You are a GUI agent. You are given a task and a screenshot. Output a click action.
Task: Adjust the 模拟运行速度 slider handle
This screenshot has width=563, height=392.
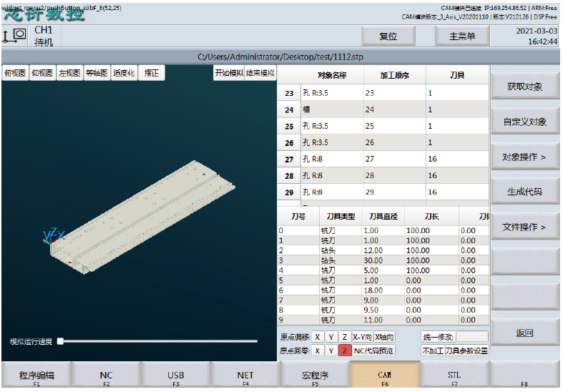[61, 341]
